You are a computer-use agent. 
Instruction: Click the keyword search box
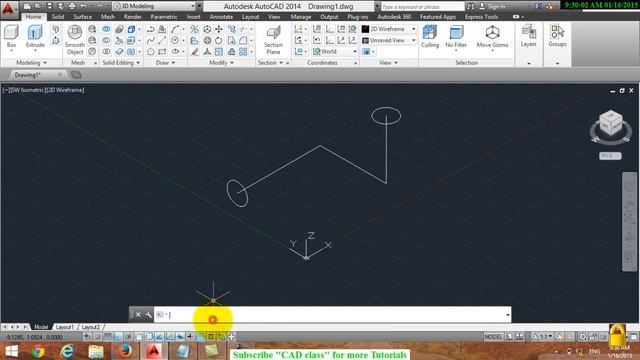click(422, 7)
